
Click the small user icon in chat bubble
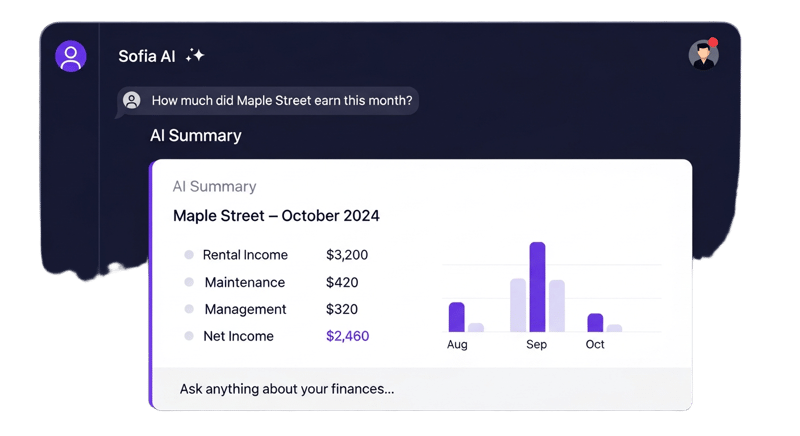pyautogui.click(x=132, y=100)
